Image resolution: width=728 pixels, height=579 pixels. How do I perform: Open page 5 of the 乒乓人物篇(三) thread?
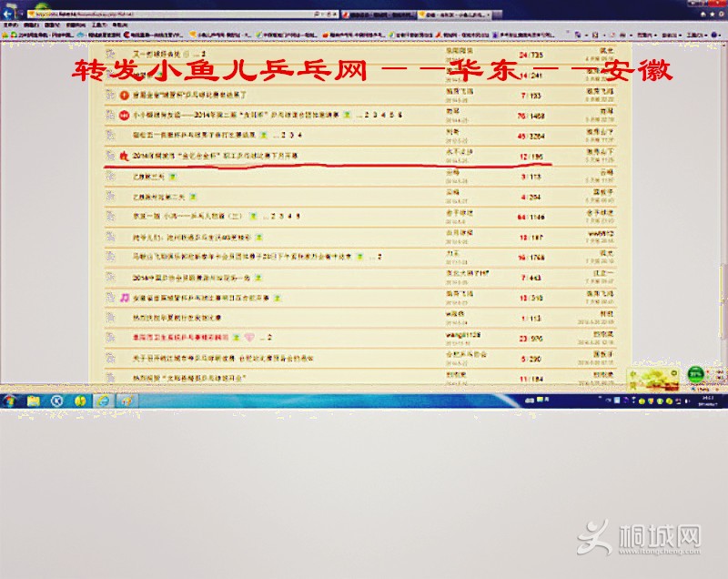(x=298, y=216)
